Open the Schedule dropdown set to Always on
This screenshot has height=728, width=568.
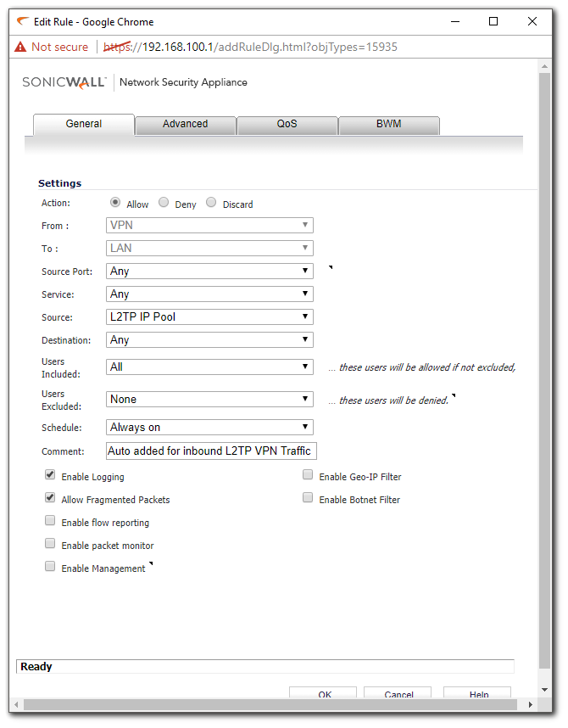[210, 428]
